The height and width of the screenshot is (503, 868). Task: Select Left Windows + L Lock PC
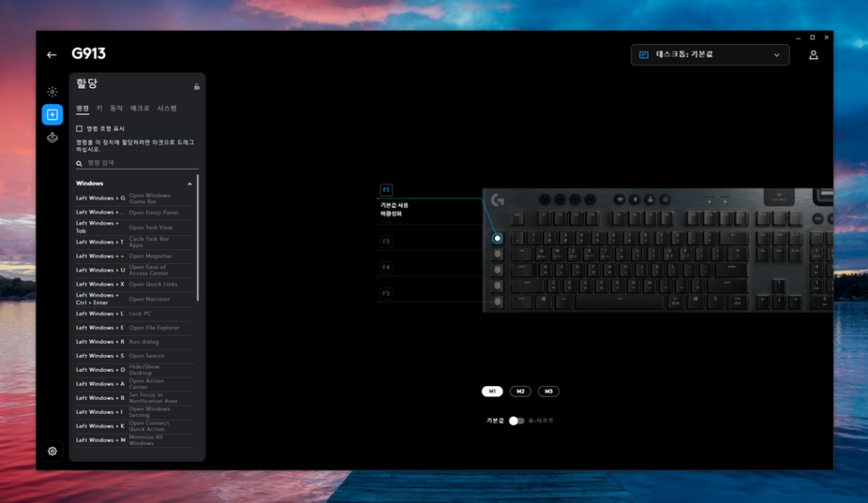(x=135, y=313)
